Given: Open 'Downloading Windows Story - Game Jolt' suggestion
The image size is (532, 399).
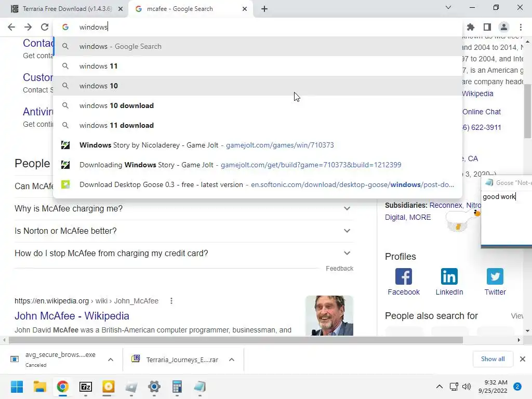Looking at the screenshot, I should (258, 165).
